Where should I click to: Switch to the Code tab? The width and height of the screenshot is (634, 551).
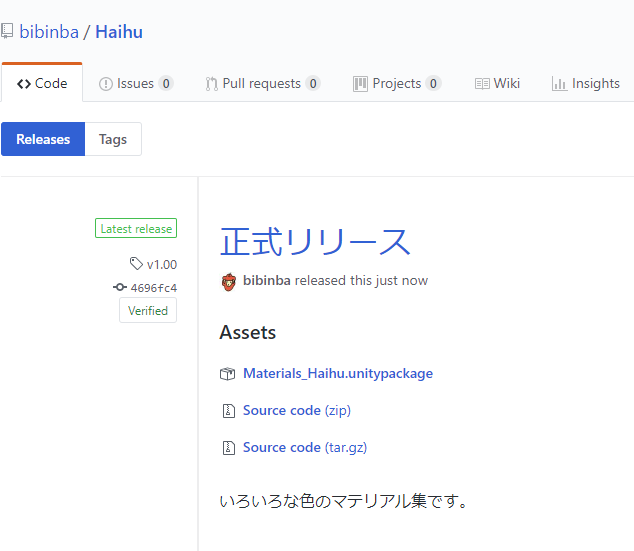pyautogui.click(x=42, y=83)
